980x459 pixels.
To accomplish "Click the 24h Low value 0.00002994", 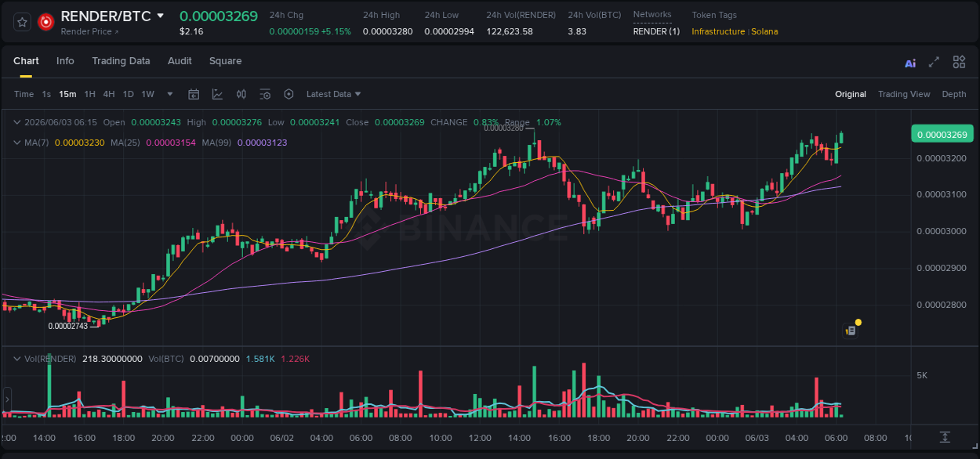I will click(449, 31).
